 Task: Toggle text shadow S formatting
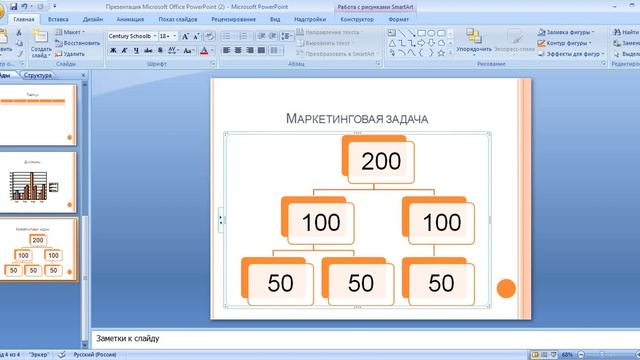[x=160, y=51]
